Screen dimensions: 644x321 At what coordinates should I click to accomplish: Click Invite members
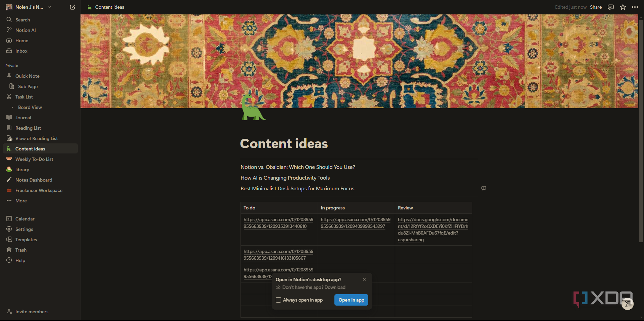(x=40, y=312)
